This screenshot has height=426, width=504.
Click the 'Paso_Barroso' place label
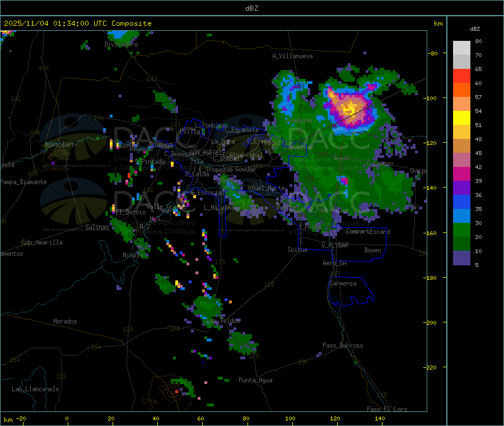pyautogui.click(x=343, y=345)
